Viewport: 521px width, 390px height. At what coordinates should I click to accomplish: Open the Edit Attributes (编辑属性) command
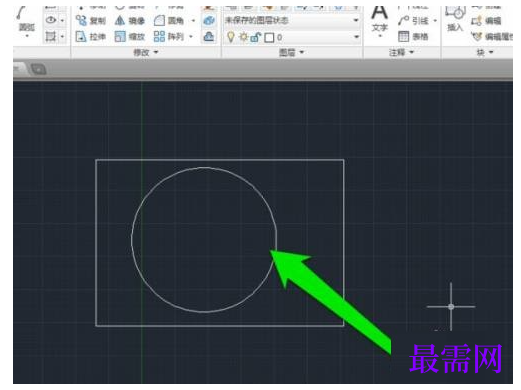tap(492, 36)
